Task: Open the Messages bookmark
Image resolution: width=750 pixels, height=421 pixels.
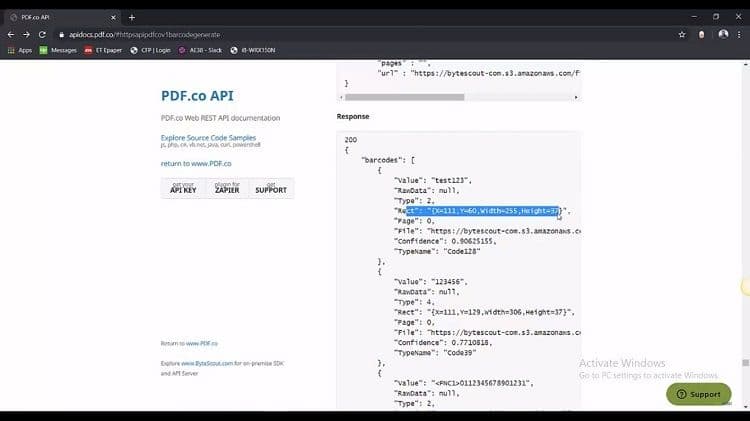Action: coord(58,50)
